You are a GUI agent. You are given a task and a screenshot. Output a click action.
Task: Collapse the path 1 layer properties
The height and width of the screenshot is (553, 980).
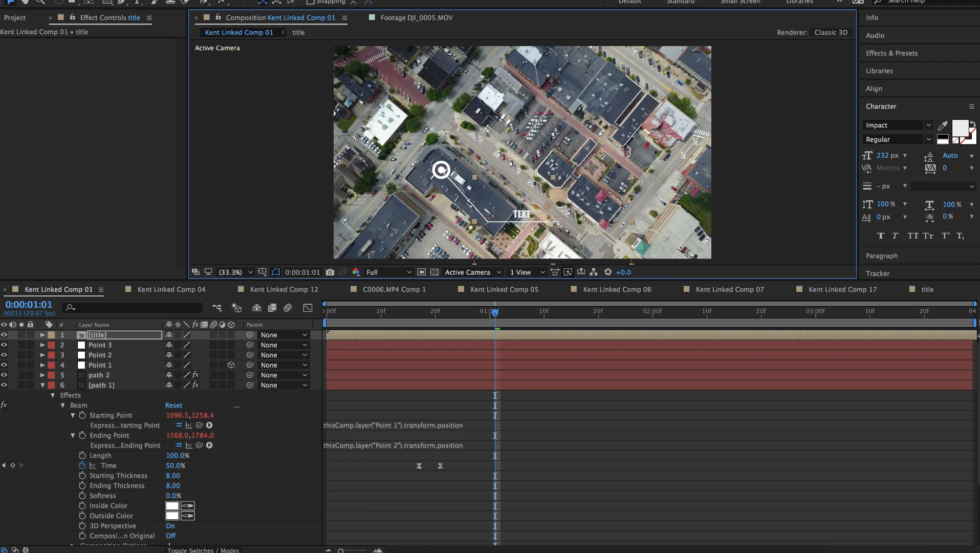(x=42, y=385)
